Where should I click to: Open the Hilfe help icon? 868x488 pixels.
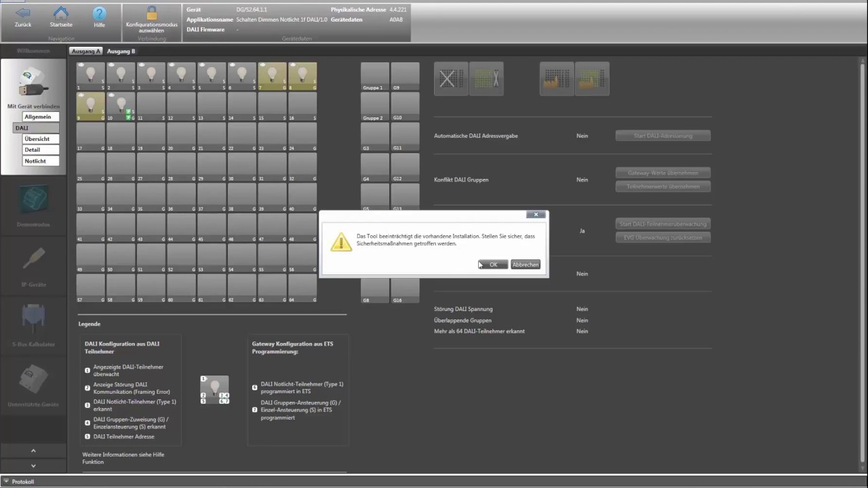click(99, 14)
